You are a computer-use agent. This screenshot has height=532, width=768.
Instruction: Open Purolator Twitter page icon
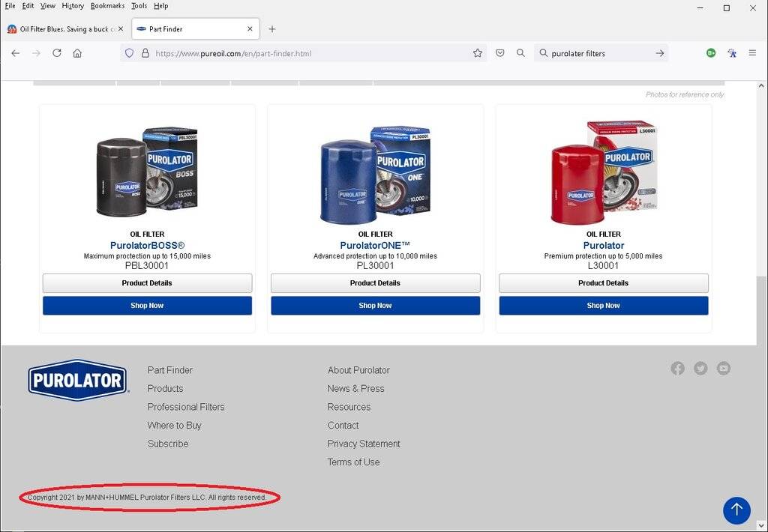point(700,368)
